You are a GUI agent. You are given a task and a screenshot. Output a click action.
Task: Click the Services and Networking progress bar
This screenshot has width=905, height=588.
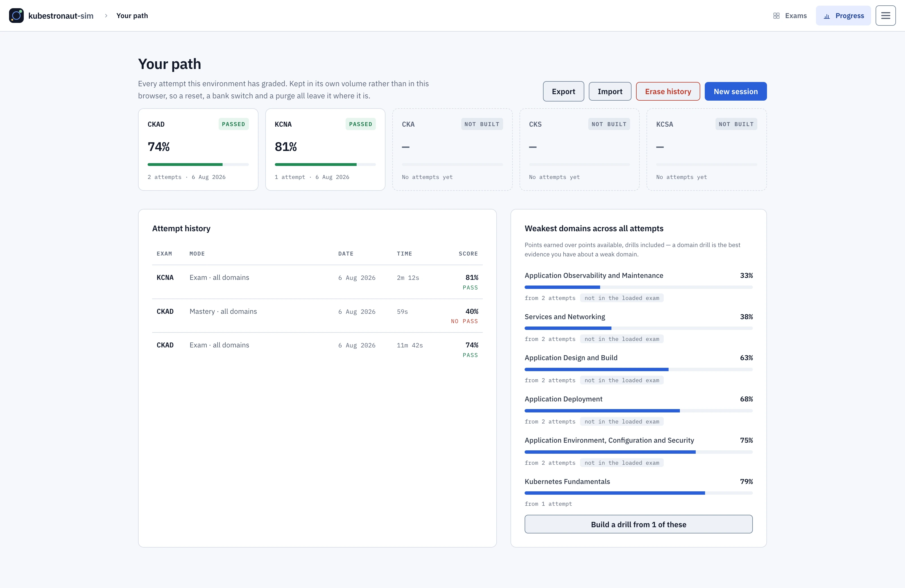638,328
